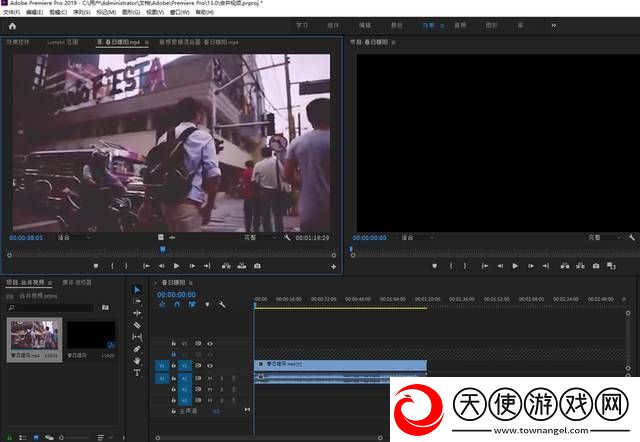The image size is (640, 442).
Task: Open Program monitor playback resolution dropdown
Action: (x=604, y=238)
